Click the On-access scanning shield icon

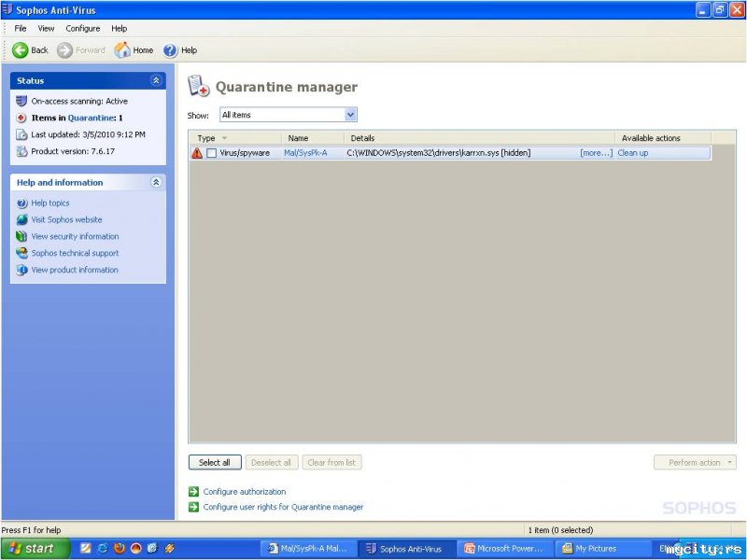(21, 101)
